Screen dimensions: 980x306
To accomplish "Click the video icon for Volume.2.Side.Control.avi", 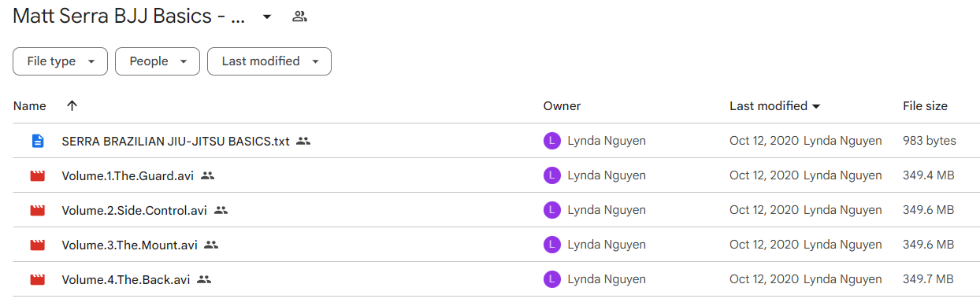I will [37, 210].
